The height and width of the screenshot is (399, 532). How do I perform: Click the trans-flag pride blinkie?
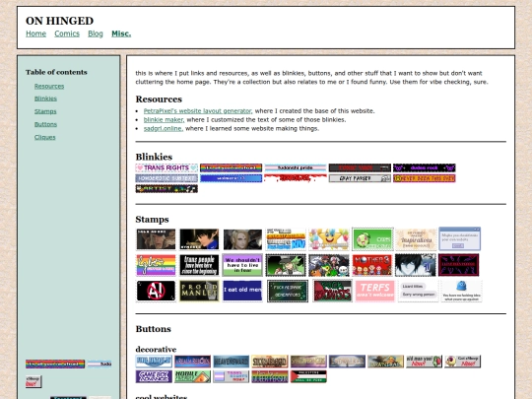296,167
